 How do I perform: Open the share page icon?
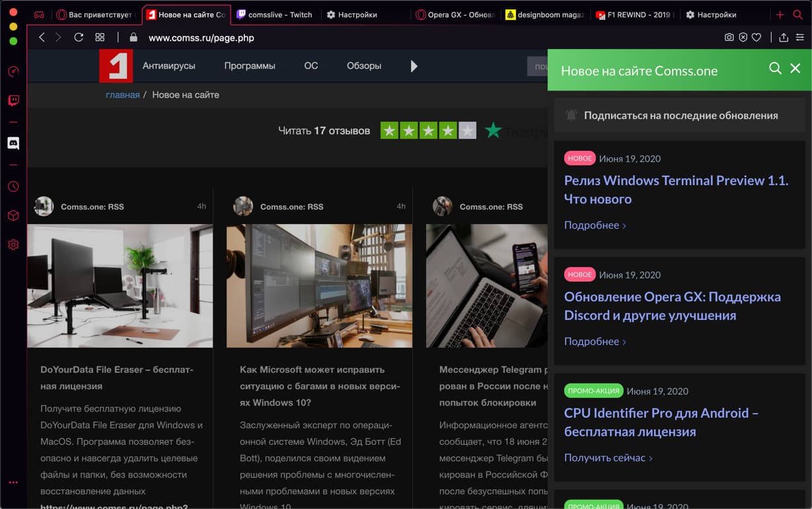click(x=784, y=38)
